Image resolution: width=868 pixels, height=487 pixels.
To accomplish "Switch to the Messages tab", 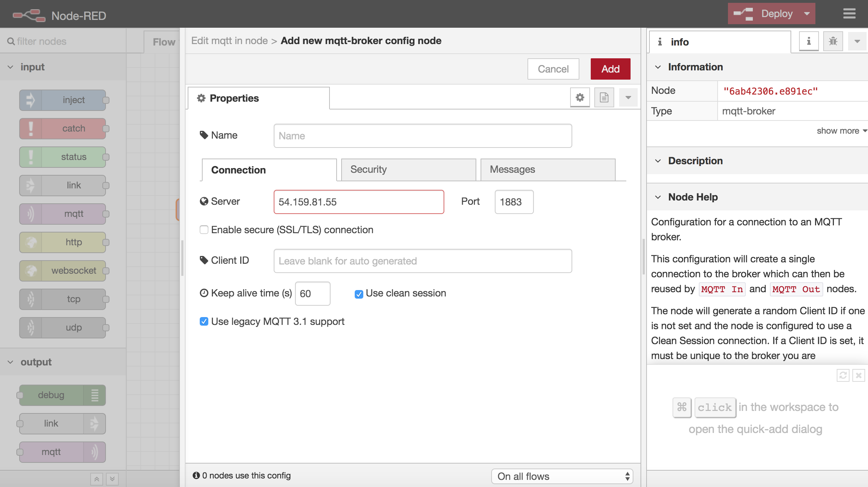I will click(548, 170).
